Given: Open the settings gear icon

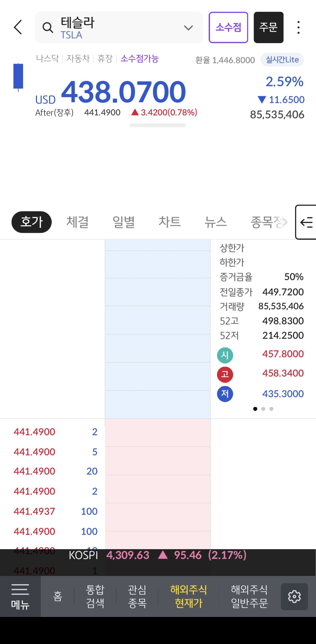Looking at the screenshot, I should (294, 596).
